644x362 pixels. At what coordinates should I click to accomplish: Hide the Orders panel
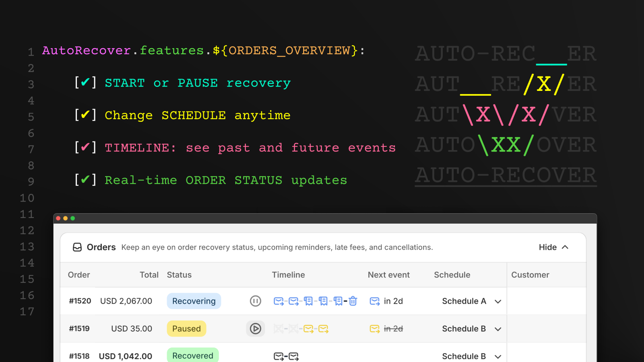coord(553,247)
